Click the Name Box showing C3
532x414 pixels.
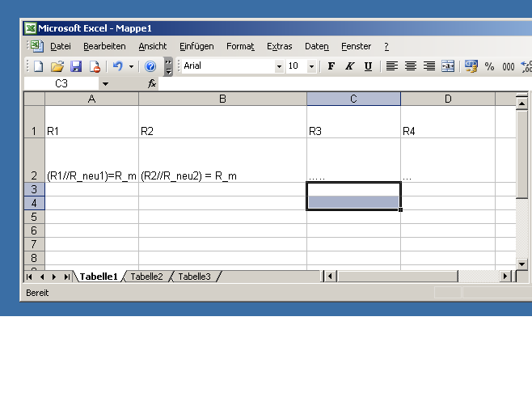(x=61, y=83)
